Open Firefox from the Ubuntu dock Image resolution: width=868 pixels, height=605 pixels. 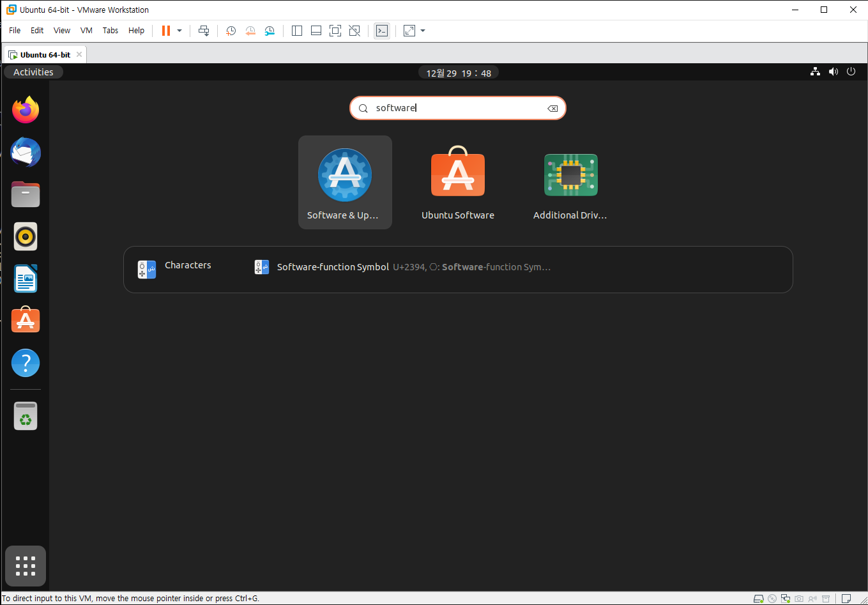(26, 111)
